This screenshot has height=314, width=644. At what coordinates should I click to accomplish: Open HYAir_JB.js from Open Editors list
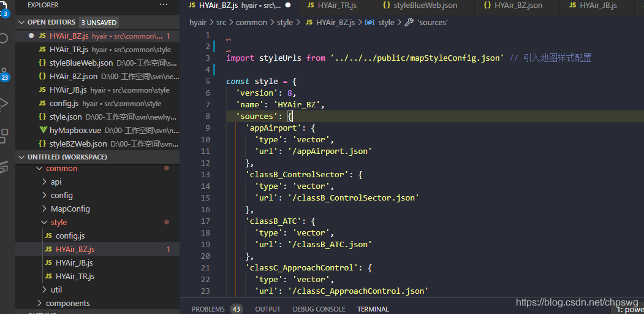click(x=97, y=90)
